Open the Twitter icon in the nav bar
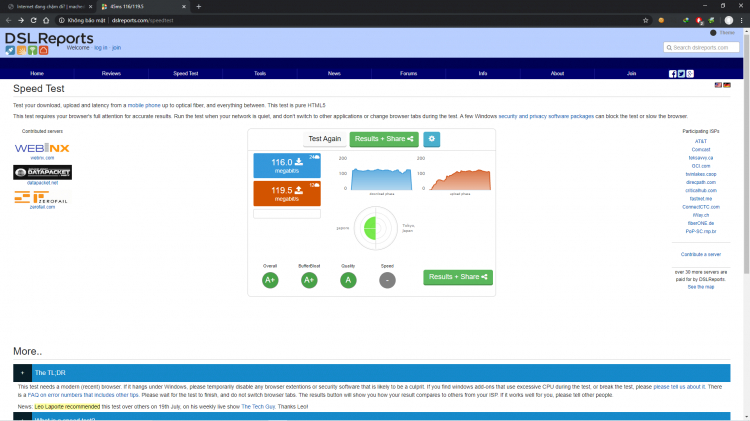750x421 pixels. tap(681, 74)
